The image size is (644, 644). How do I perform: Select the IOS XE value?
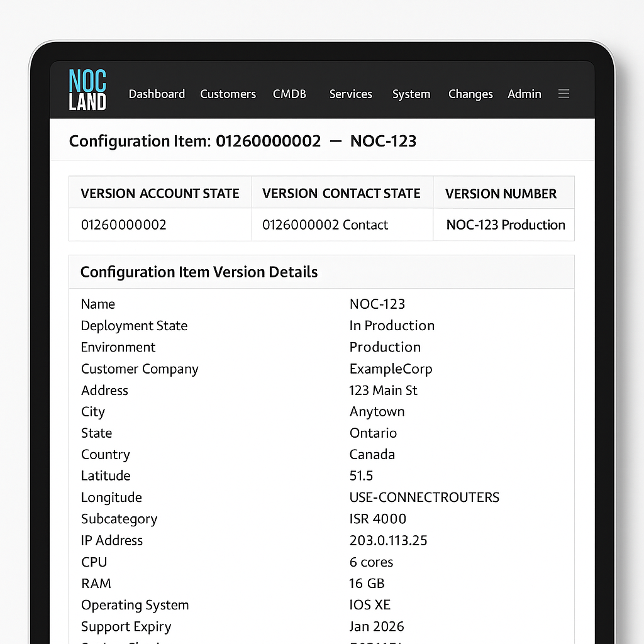(x=370, y=604)
